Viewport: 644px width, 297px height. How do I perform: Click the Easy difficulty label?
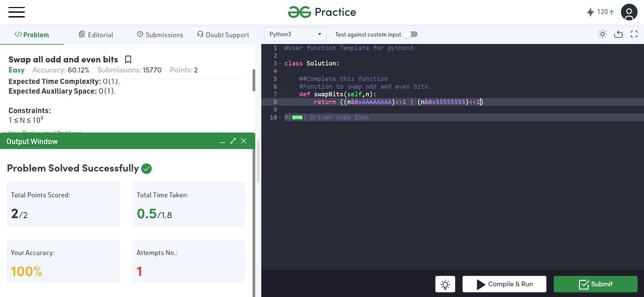click(x=17, y=70)
